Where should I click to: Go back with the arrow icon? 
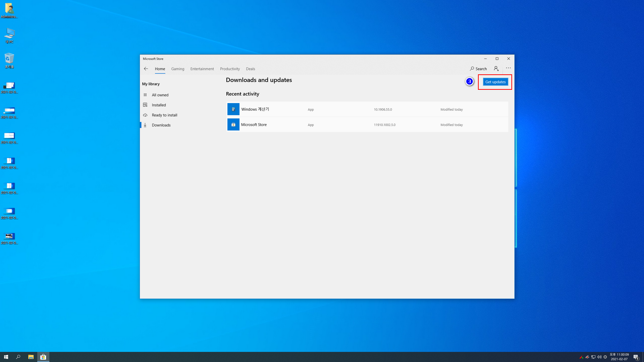[146, 69]
